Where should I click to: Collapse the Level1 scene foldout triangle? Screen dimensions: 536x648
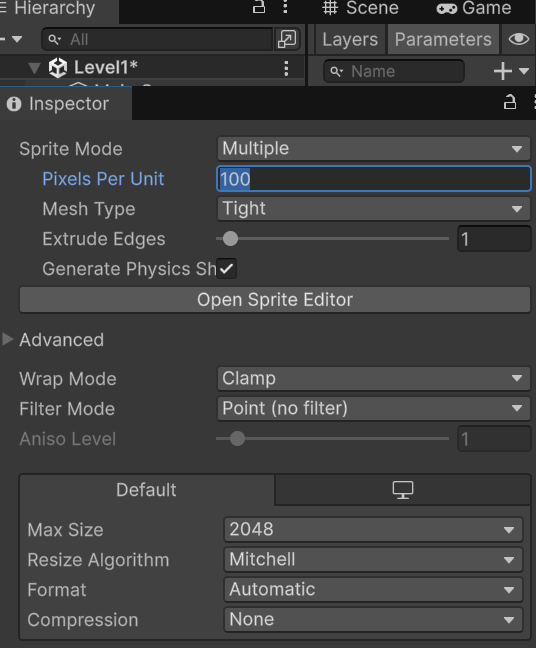35,68
